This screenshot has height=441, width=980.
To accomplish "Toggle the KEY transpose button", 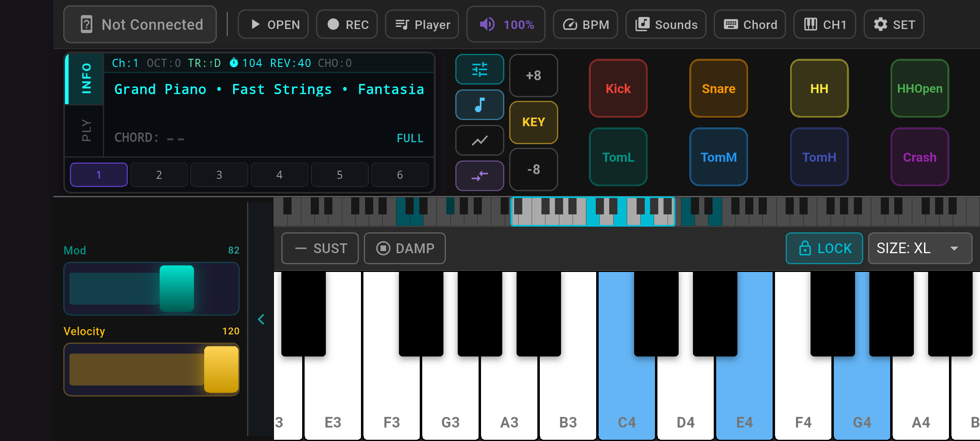I will pos(534,122).
